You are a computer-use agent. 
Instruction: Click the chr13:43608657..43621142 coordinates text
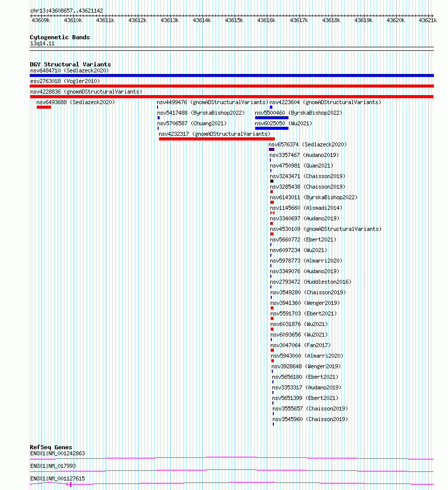click(66, 11)
